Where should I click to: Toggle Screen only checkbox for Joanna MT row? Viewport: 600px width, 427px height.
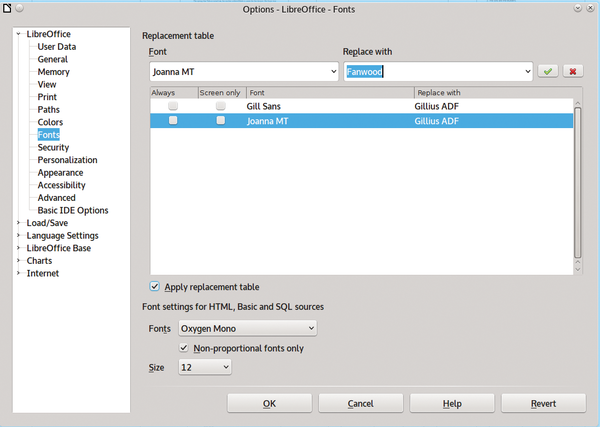pos(220,120)
